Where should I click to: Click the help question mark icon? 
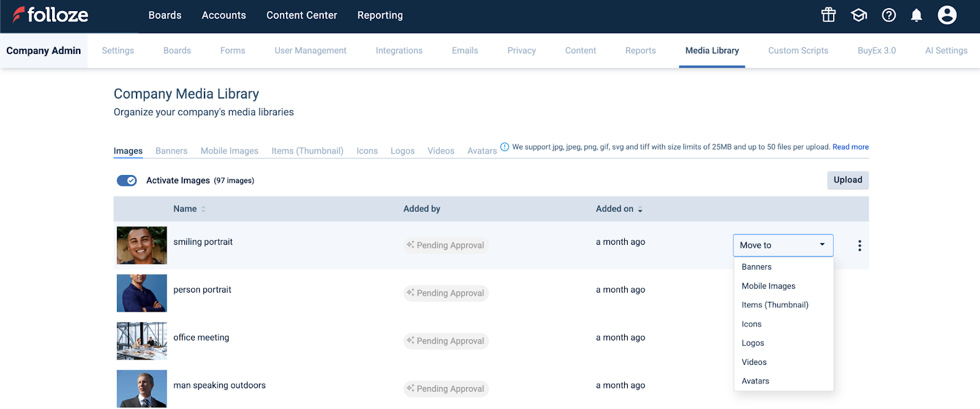click(889, 15)
